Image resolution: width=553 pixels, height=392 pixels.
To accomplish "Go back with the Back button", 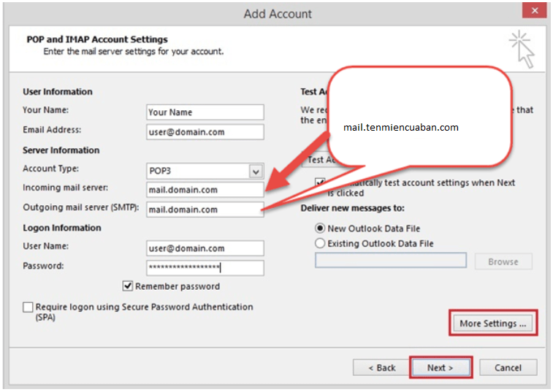I will point(381,367).
